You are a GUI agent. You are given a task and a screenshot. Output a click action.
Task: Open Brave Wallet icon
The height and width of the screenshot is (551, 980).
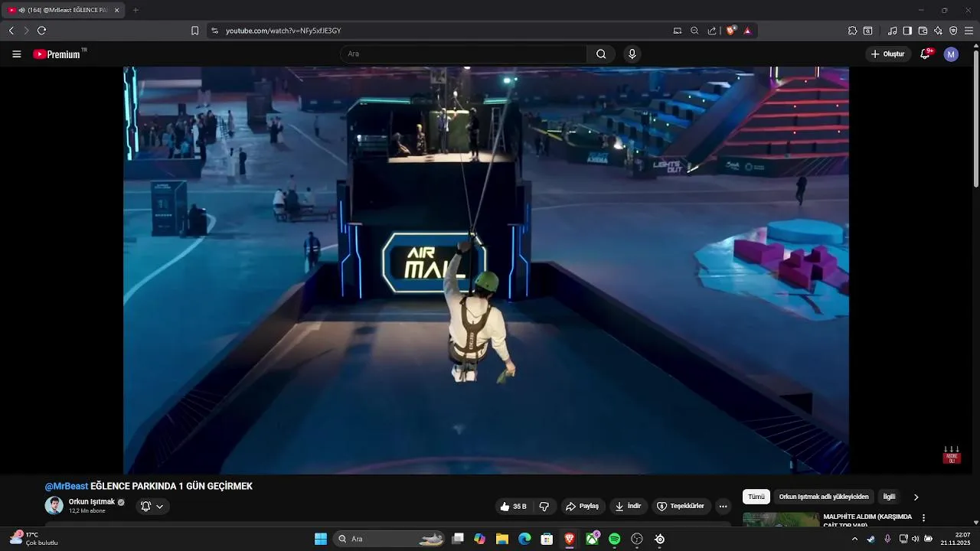(923, 31)
